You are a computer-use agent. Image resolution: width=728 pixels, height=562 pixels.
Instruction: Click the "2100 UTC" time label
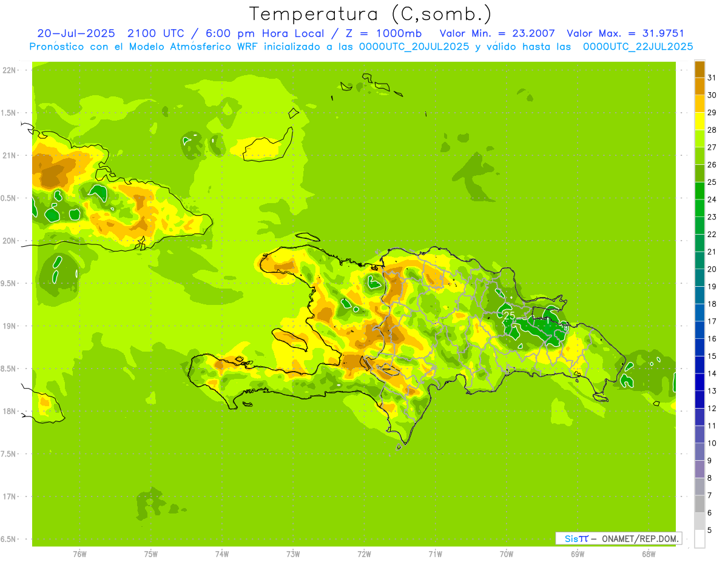pos(157,33)
